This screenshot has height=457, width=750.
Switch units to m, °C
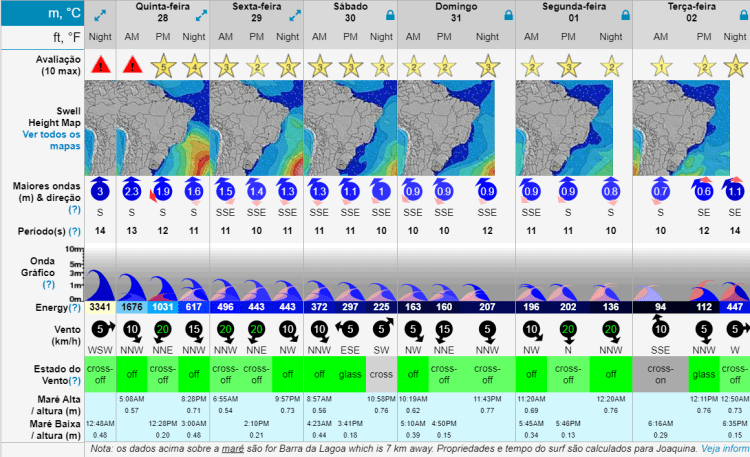(43, 13)
